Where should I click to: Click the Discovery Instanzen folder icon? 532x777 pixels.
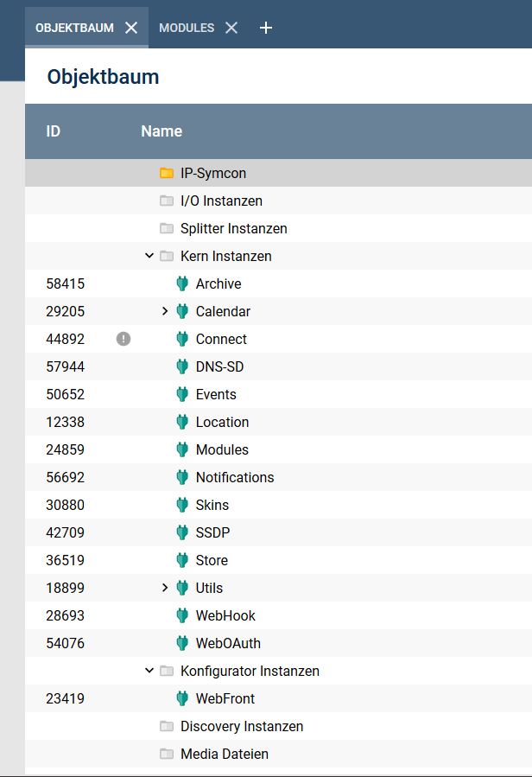point(167,727)
